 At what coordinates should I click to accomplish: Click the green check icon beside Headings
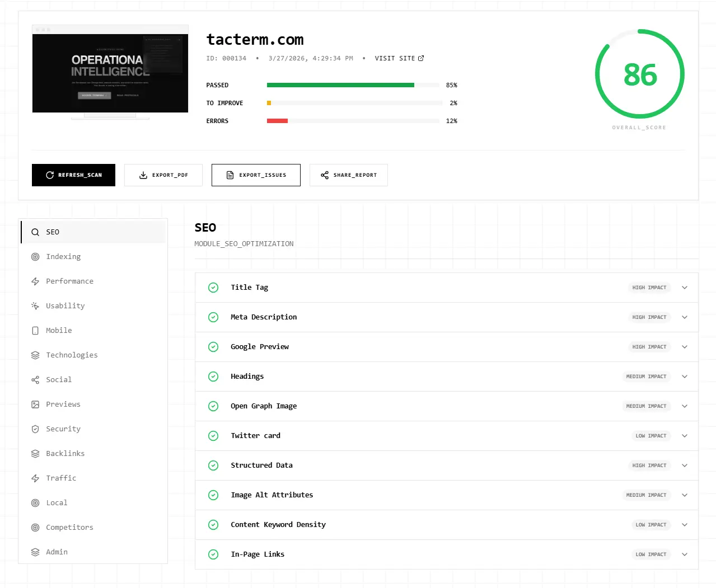(x=213, y=377)
